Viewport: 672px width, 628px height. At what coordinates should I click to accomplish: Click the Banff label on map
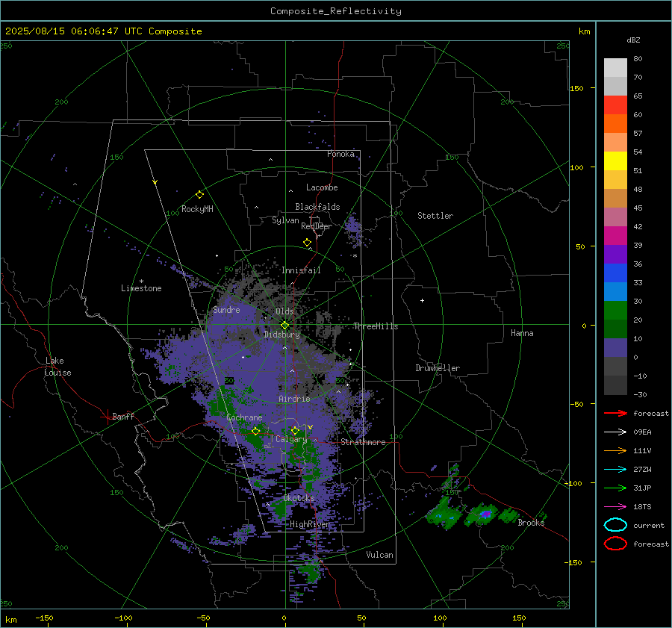123,416
